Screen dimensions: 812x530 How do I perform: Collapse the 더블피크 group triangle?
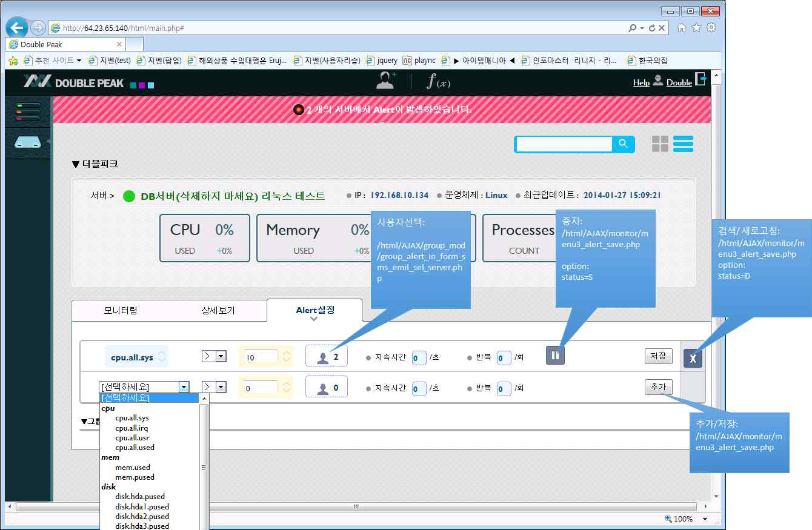(75, 164)
